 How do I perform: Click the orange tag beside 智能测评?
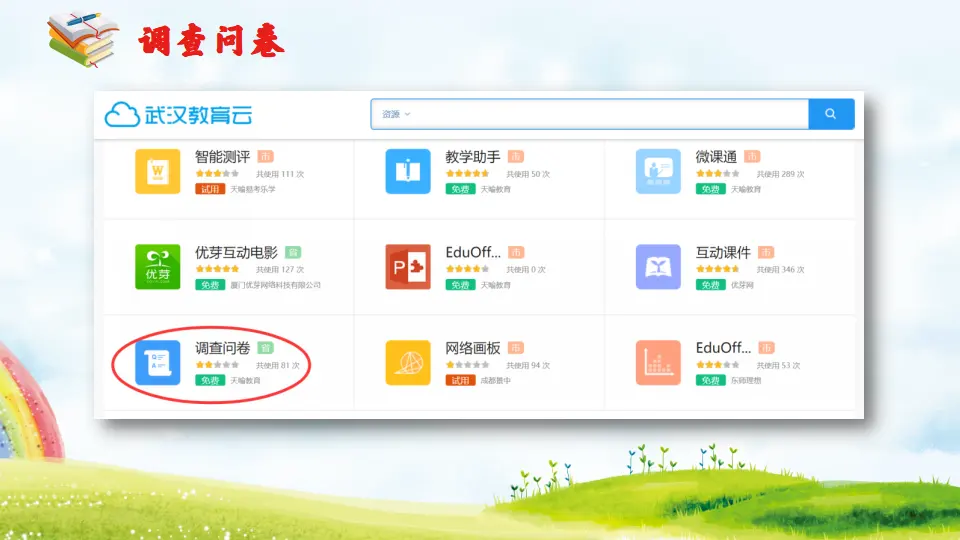265,157
